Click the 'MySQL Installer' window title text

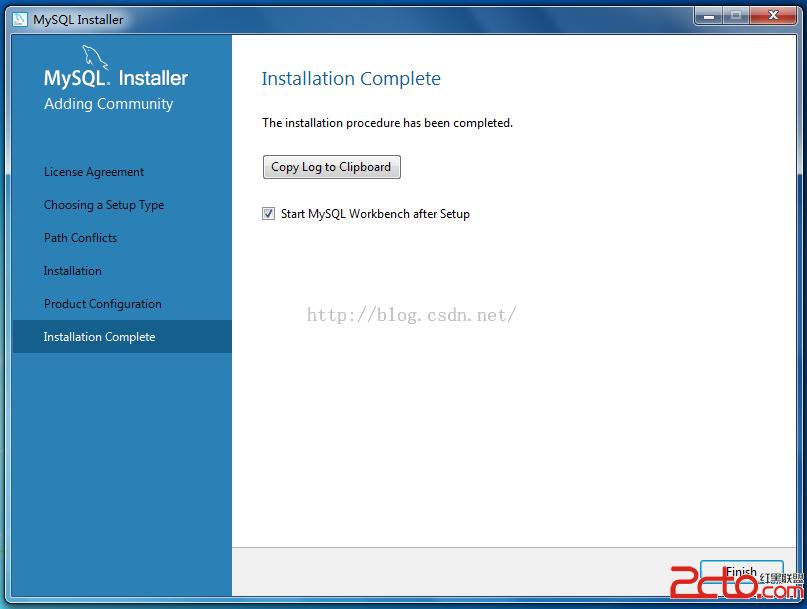(78, 20)
